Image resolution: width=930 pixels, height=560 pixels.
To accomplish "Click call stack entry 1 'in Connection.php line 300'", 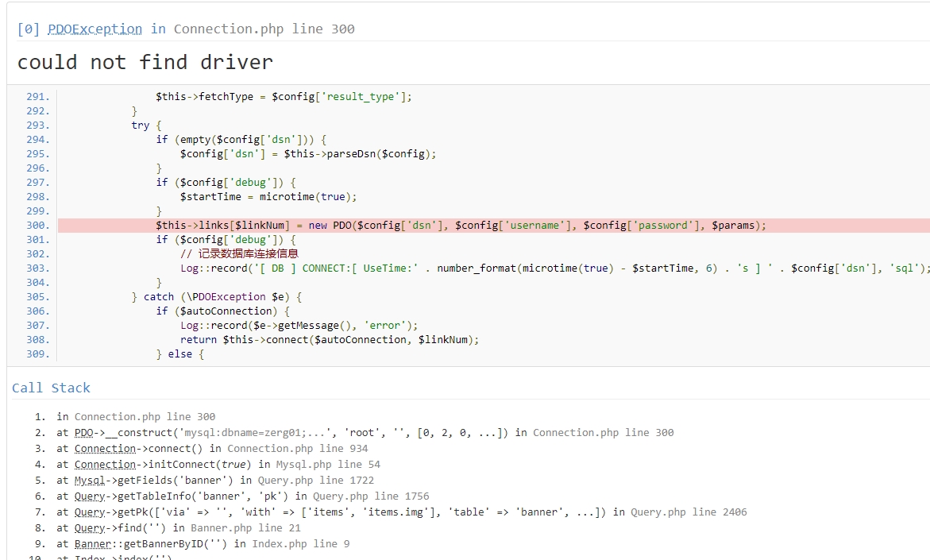I will click(136, 417).
